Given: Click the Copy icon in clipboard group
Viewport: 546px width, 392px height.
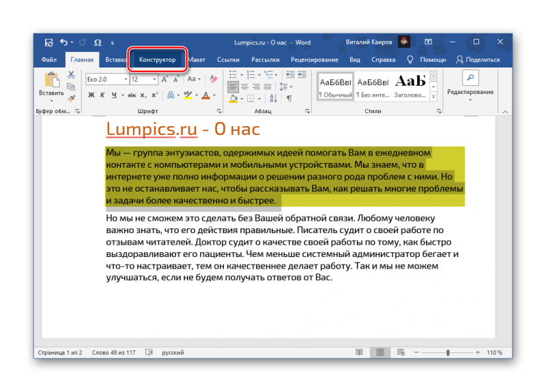Looking at the screenshot, I should (x=71, y=87).
